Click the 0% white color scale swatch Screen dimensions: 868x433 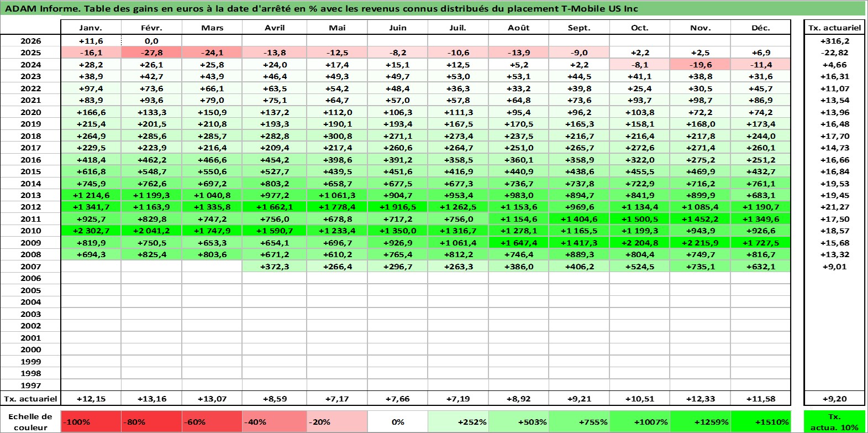pyautogui.click(x=398, y=421)
